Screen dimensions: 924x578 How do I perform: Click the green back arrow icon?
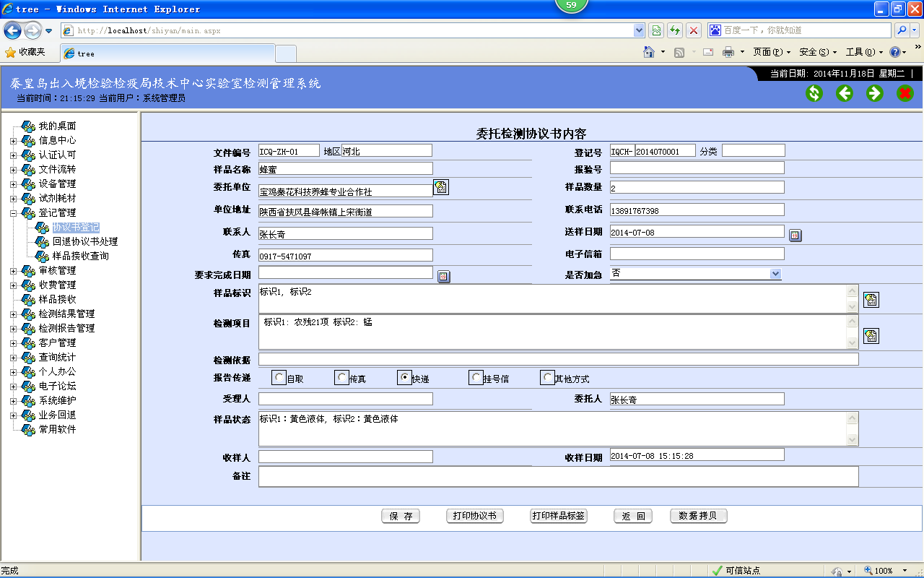pos(845,93)
